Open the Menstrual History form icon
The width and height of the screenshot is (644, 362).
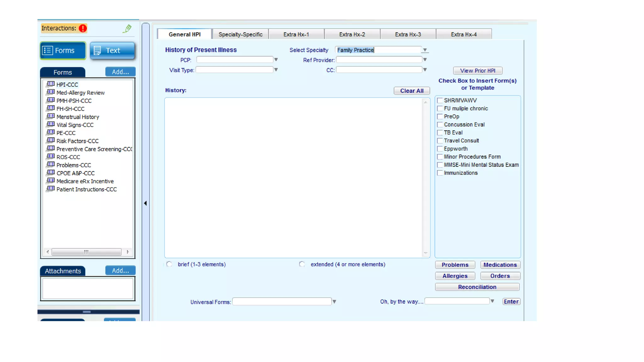(50, 117)
